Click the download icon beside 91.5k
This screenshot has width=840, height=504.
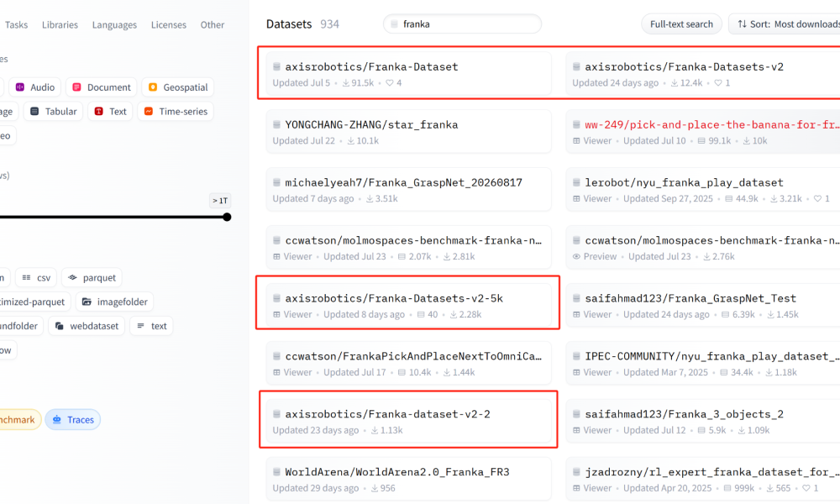click(346, 83)
